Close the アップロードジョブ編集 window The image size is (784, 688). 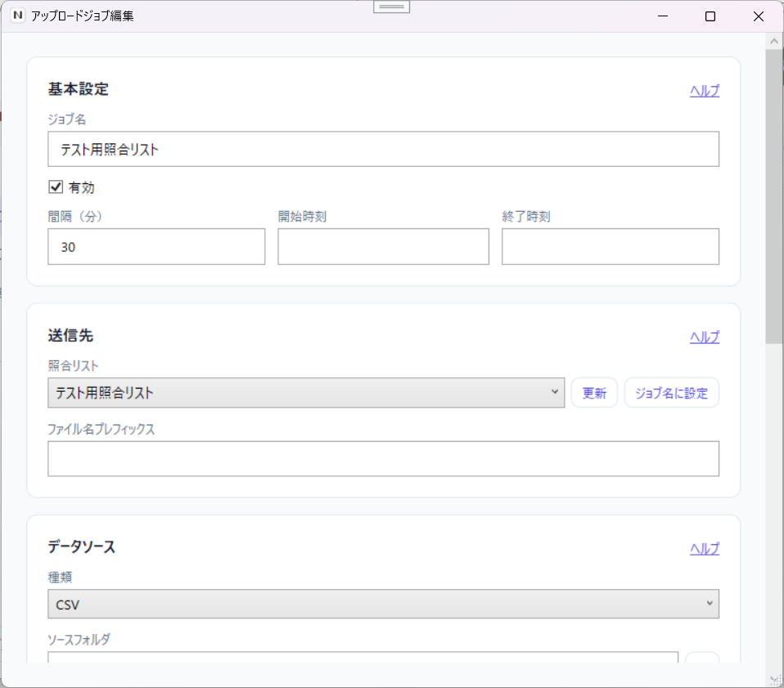pos(758,16)
